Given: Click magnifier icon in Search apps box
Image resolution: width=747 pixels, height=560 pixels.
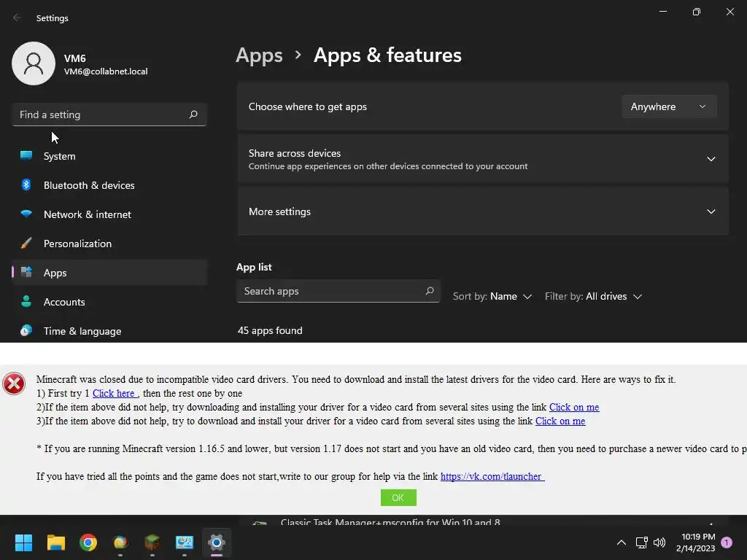Looking at the screenshot, I should (429, 290).
